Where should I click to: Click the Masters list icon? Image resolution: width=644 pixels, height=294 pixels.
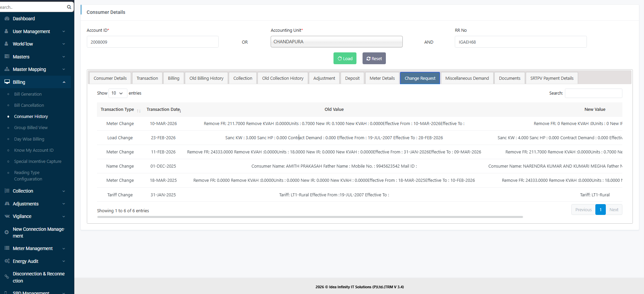coord(7,56)
